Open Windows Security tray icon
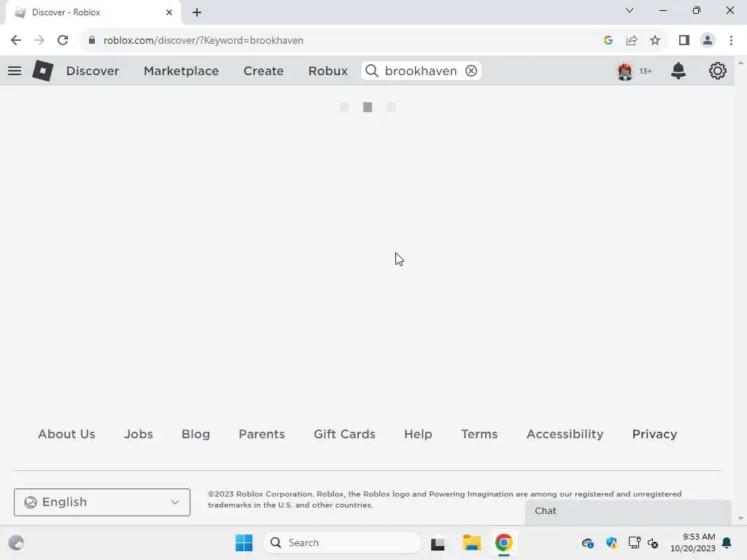Screen dimensions: 747x560 (x=611, y=542)
